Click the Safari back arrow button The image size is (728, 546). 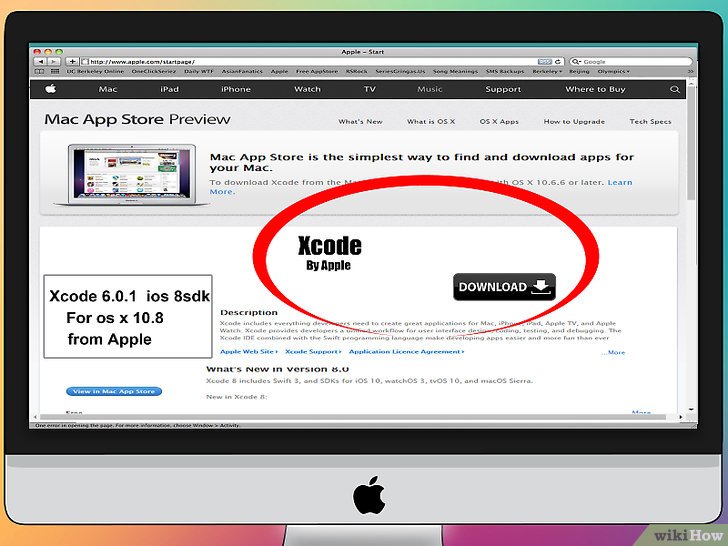40,62
